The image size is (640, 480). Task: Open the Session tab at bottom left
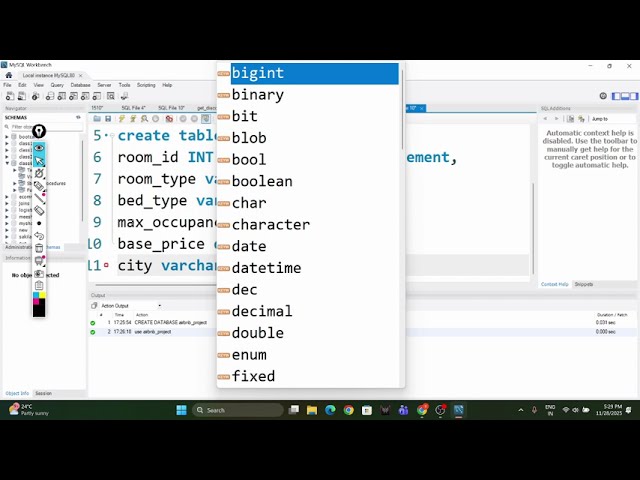click(43, 393)
